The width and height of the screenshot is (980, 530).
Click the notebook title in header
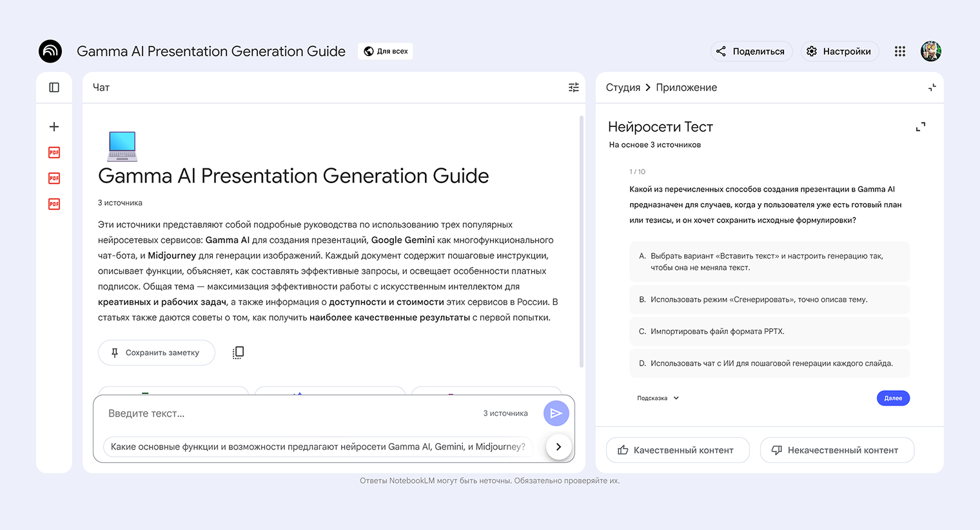[211, 52]
